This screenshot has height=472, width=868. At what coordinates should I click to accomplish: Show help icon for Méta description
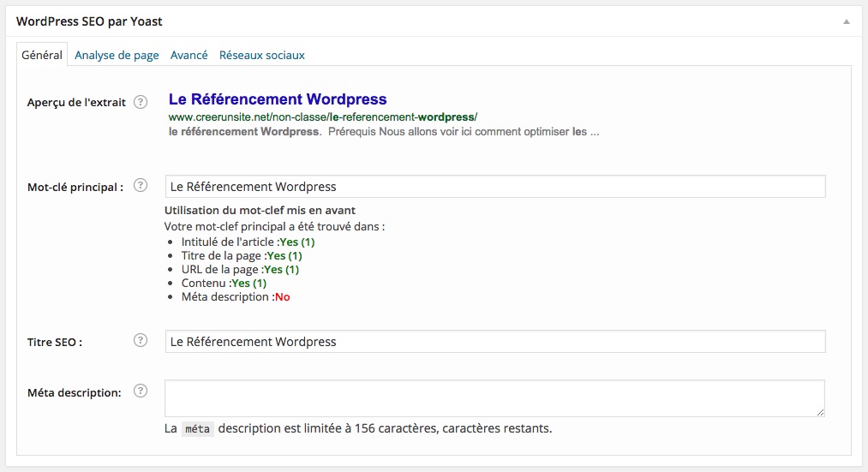coord(141,391)
